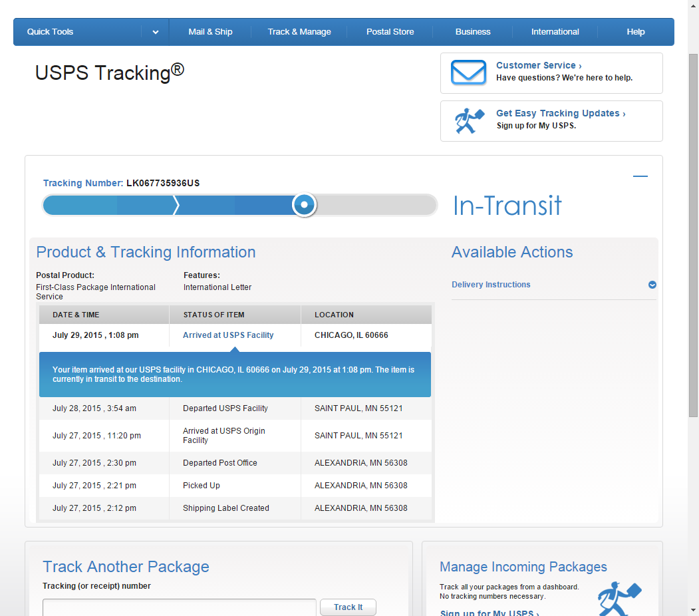Image resolution: width=699 pixels, height=616 pixels.
Task: Click the tracking progress bar circle marker
Action: click(304, 205)
